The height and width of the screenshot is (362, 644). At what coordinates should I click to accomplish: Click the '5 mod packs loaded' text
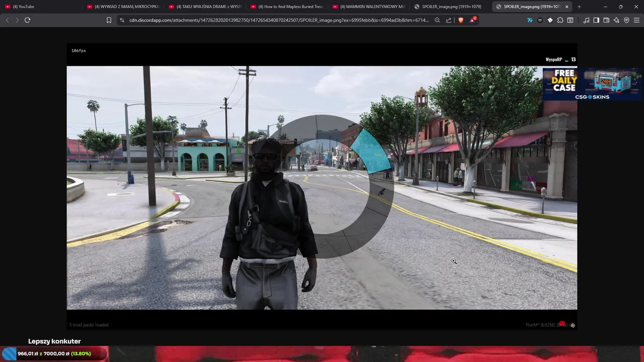[89, 325]
